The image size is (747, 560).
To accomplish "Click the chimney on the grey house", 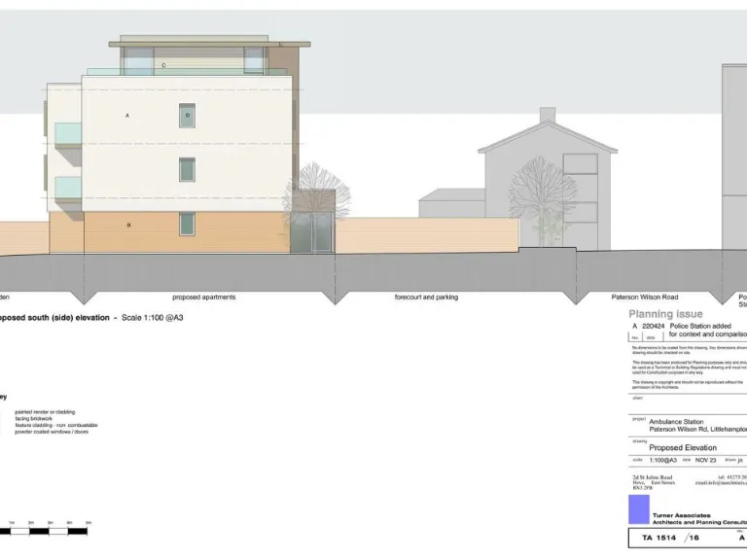I will point(547,115).
